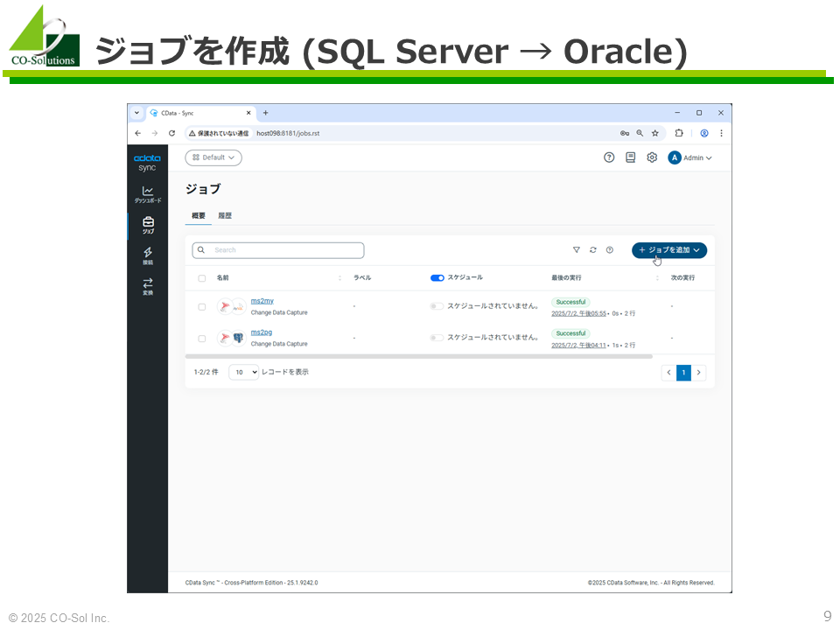
Task: Bookmark this page with the star icon
Action: point(655,133)
